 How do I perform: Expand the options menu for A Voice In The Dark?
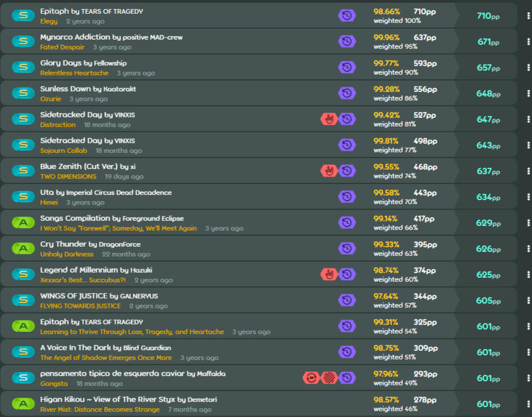coord(528,352)
